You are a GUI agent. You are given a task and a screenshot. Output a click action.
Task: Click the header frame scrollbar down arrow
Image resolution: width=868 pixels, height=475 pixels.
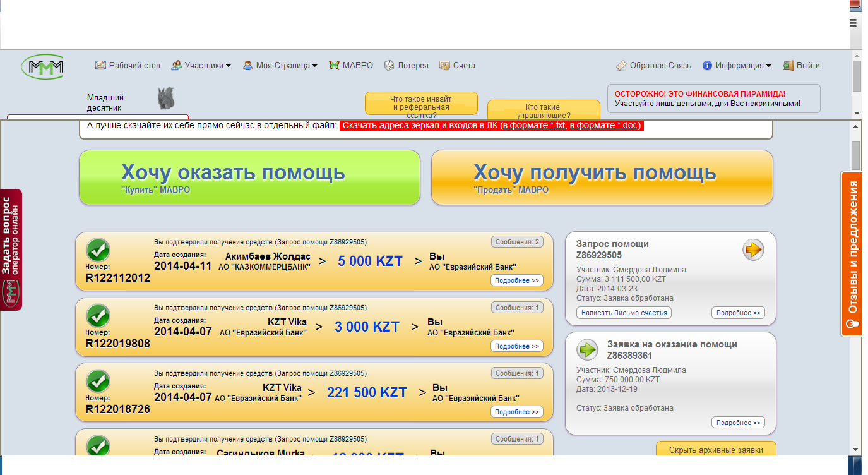[x=857, y=113]
